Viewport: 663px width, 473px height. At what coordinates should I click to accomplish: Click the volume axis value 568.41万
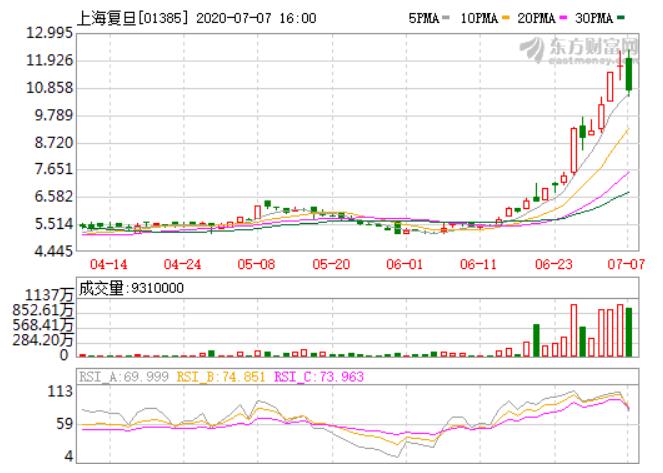click(43, 325)
